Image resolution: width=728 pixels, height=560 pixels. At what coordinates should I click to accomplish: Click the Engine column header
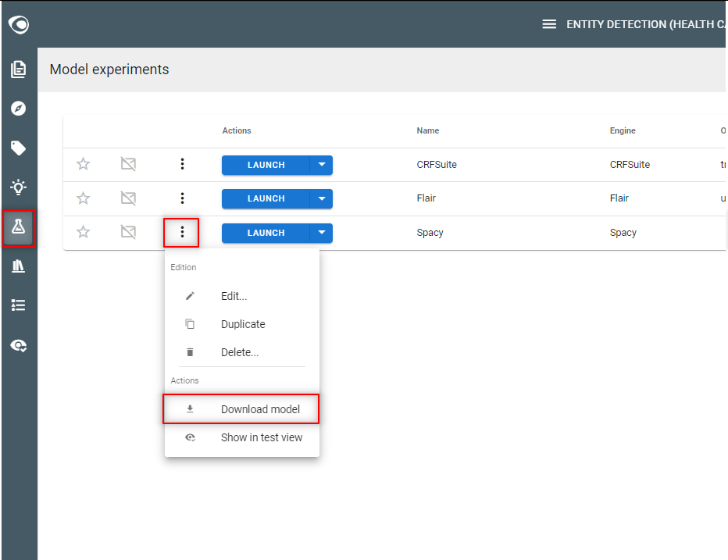623,131
